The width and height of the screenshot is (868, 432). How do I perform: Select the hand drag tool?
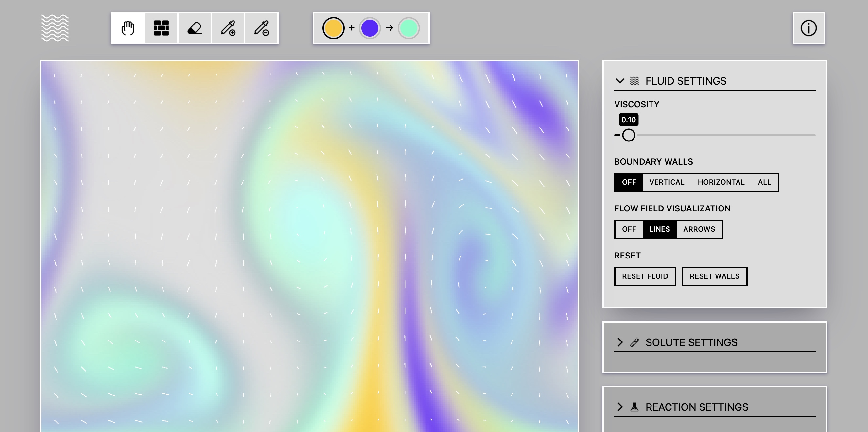(x=128, y=28)
